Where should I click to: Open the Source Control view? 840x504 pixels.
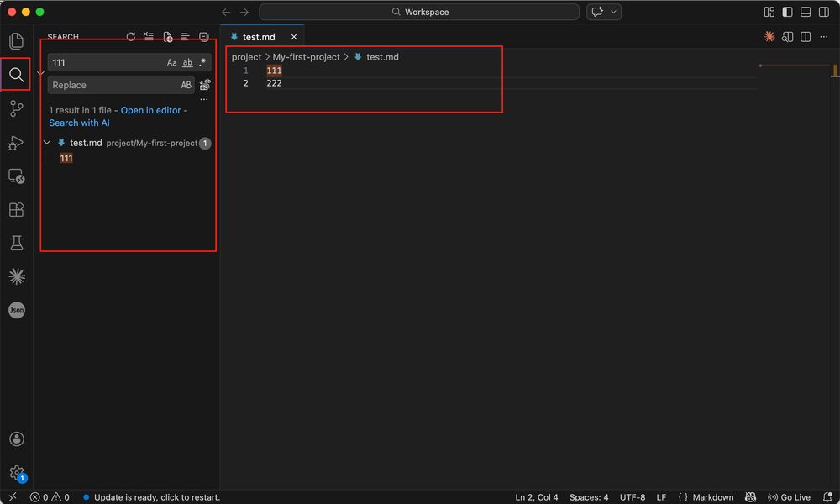click(x=16, y=108)
